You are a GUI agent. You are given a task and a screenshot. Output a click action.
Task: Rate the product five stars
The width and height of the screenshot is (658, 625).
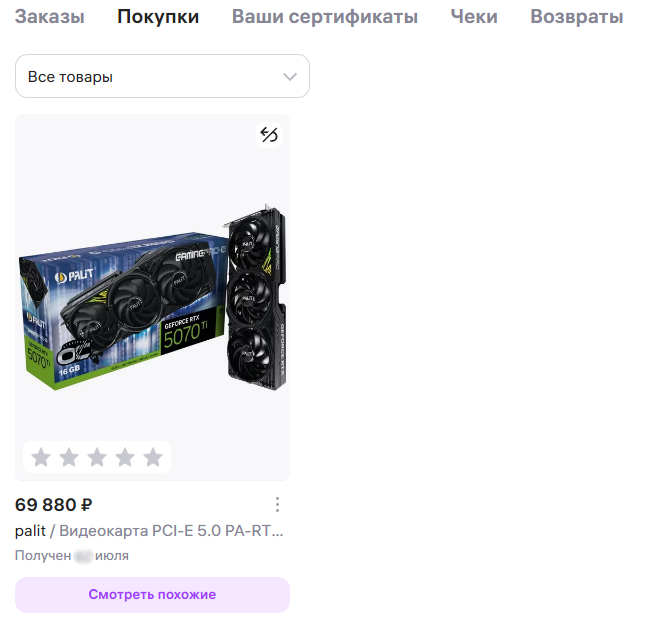(153, 457)
